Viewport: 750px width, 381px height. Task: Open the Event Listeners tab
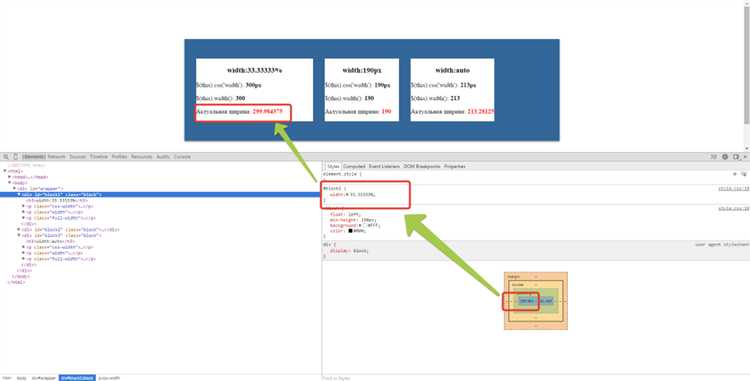384,166
